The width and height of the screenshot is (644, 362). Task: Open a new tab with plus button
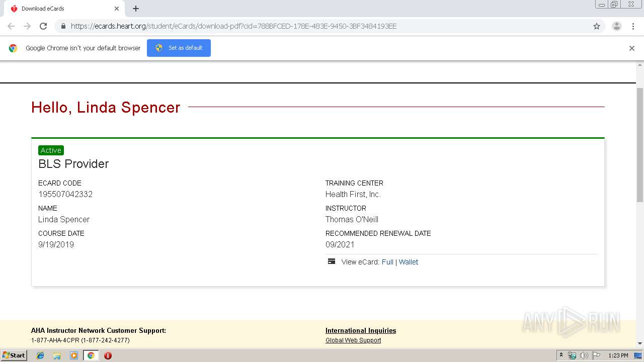136,9
